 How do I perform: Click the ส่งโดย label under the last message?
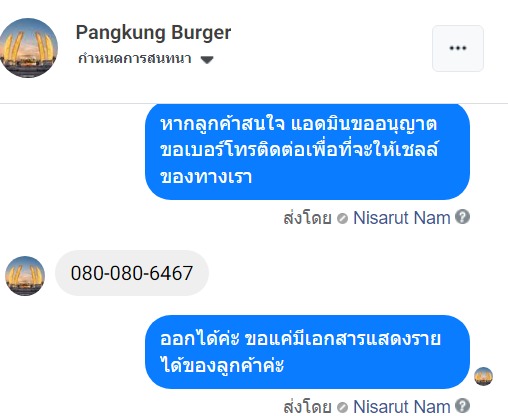[x=307, y=407]
